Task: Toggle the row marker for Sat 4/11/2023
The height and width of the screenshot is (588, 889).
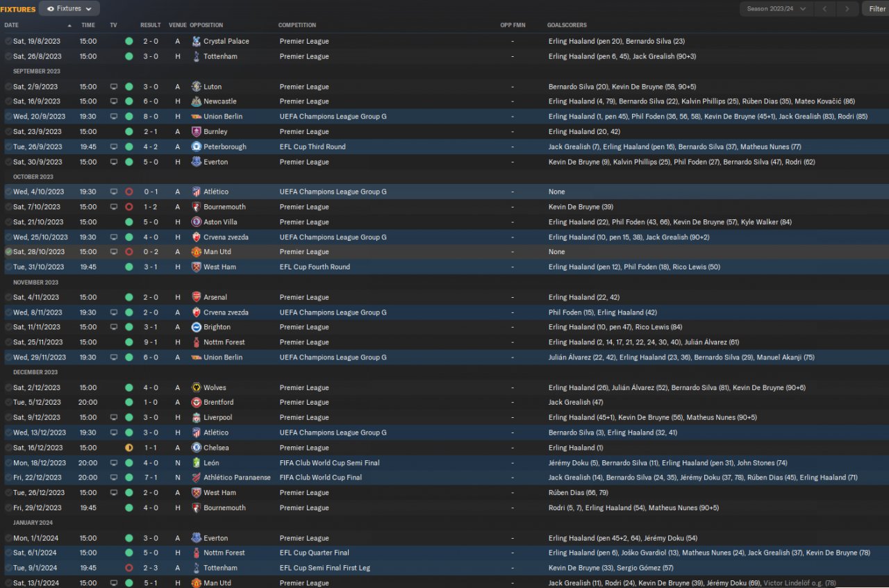Action: tap(8, 297)
